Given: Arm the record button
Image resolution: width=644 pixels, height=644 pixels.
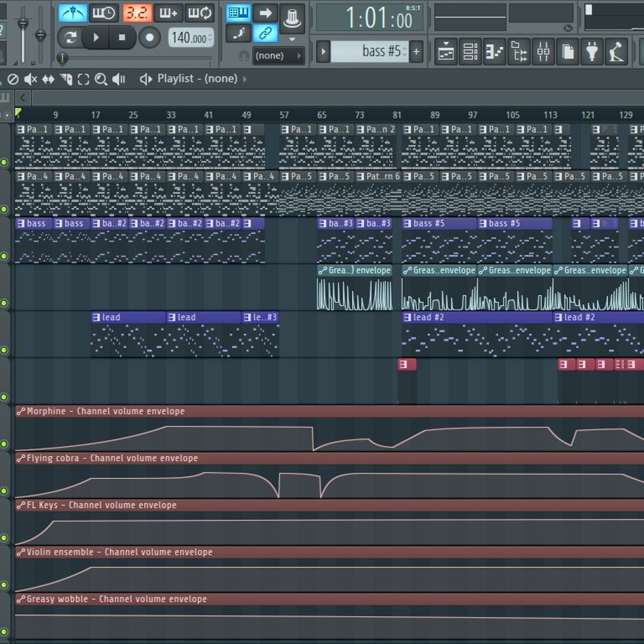Looking at the screenshot, I should 150,37.
